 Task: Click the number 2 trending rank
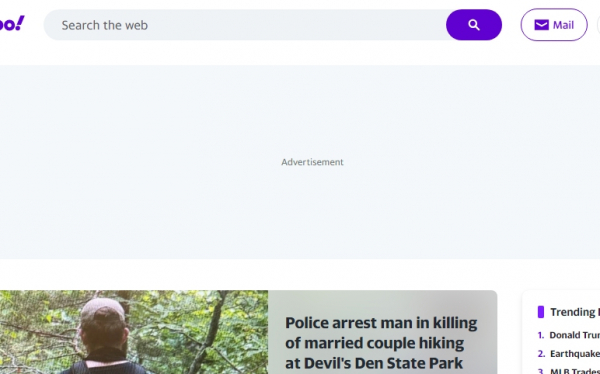(x=541, y=354)
